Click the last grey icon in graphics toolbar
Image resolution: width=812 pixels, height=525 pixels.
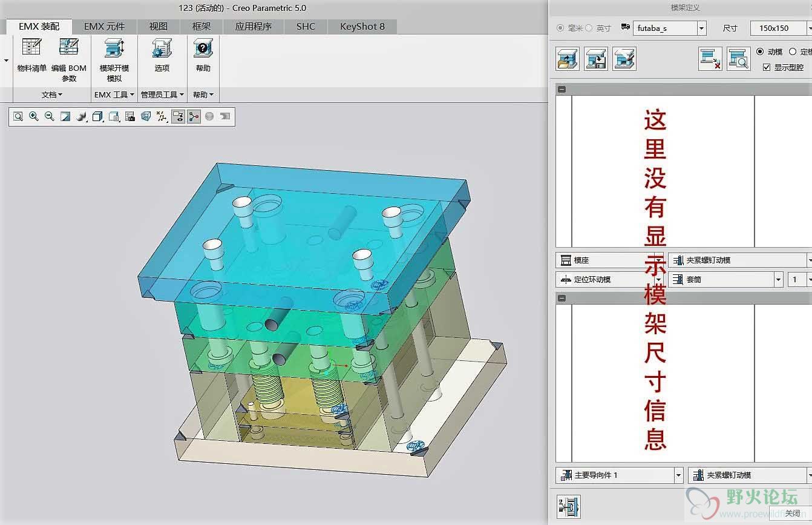tap(225, 116)
